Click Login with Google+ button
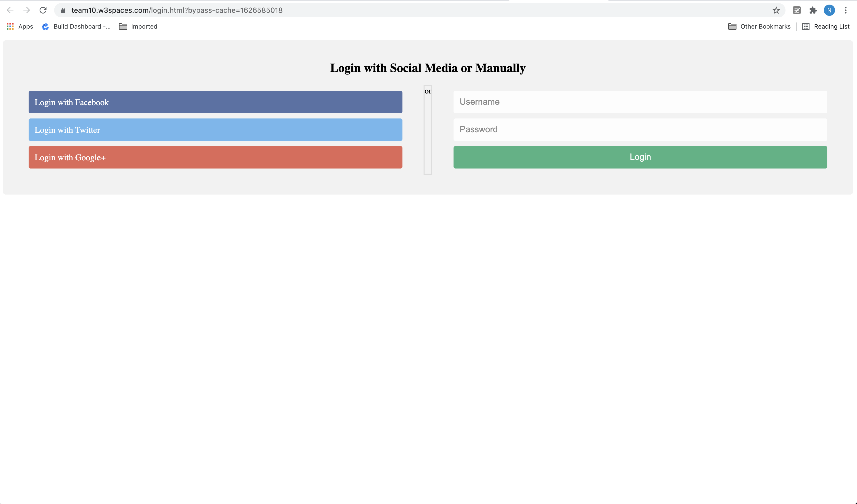 (x=215, y=157)
